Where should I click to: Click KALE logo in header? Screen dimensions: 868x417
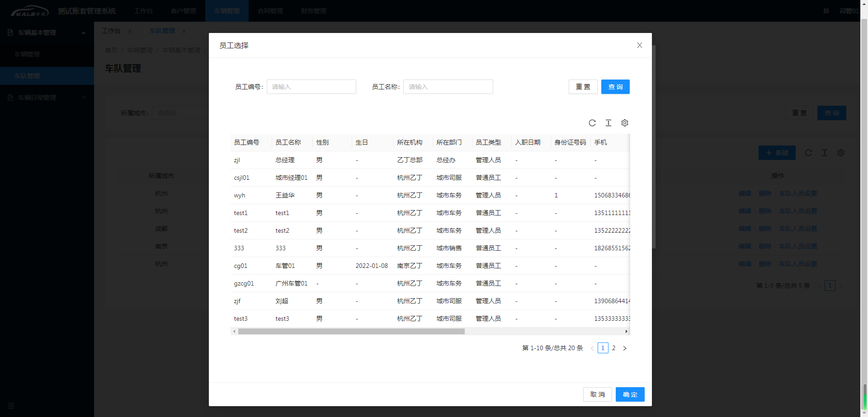[x=30, y=11]
